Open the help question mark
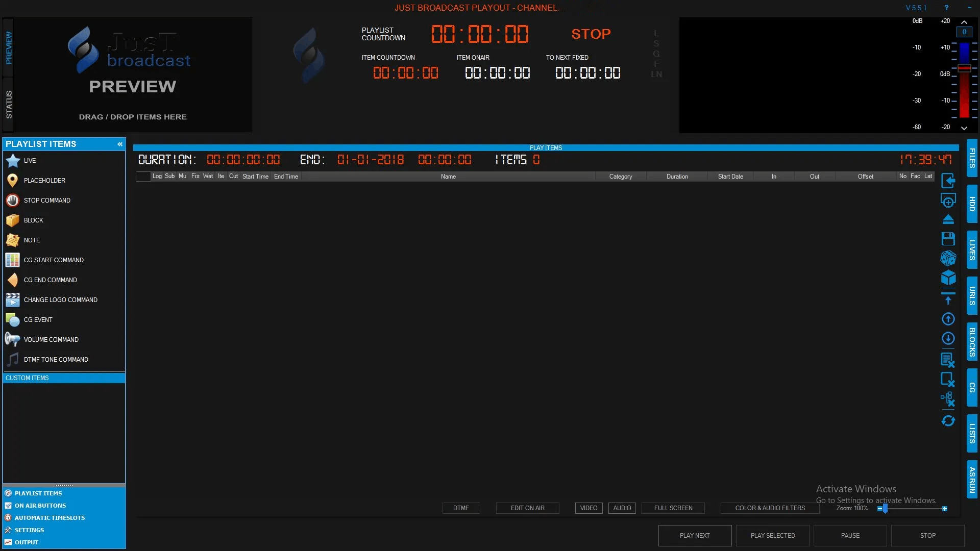The width and height of the screenshot is (980, 551). tap(946, 8)
